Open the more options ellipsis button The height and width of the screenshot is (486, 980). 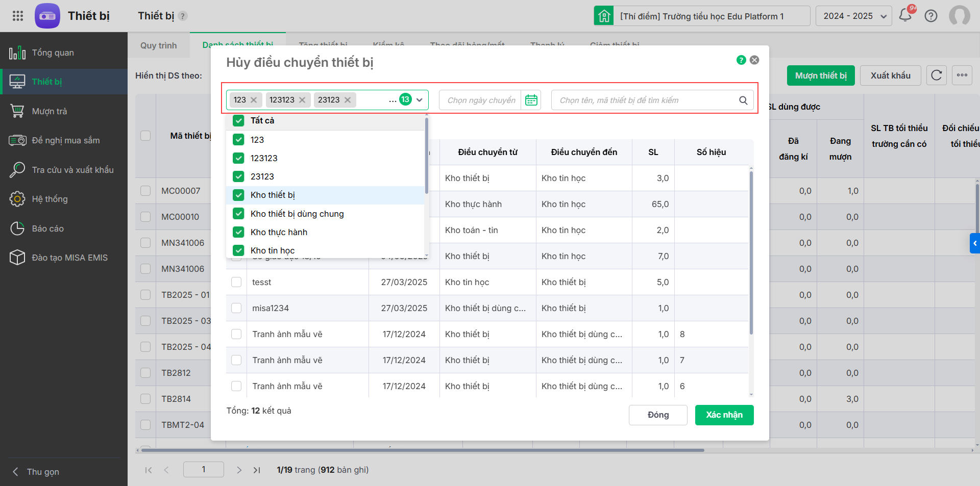(962, 75)
